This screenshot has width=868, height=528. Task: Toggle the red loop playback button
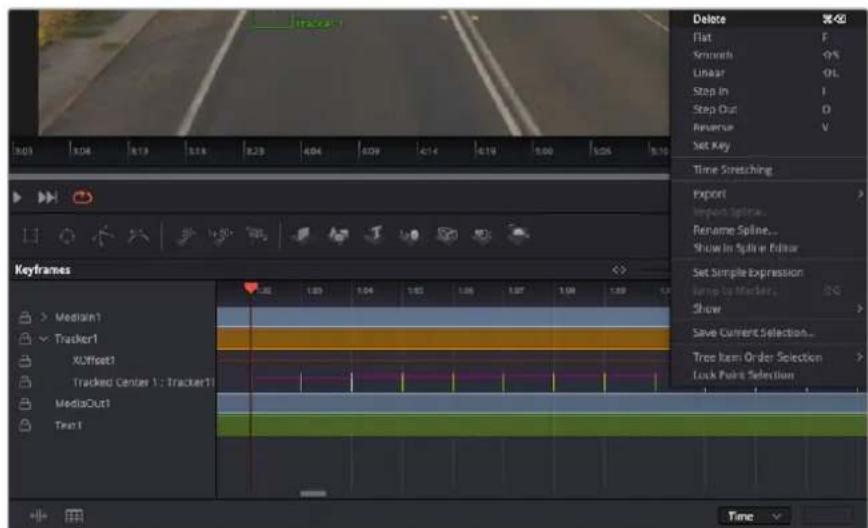[x=82, y=197]
